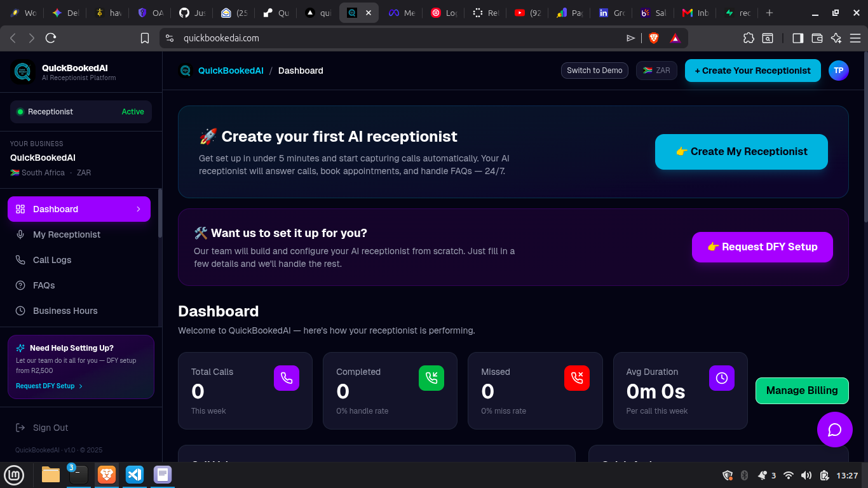Open the ZAR currency selector
This screenshot has height=488, width=868.
tap(656, 71)
